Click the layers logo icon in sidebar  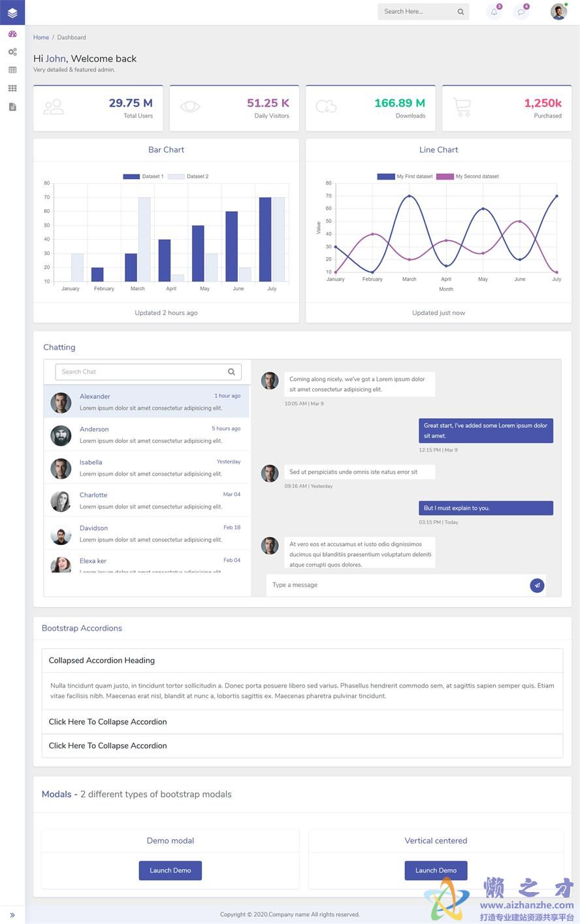12,12
